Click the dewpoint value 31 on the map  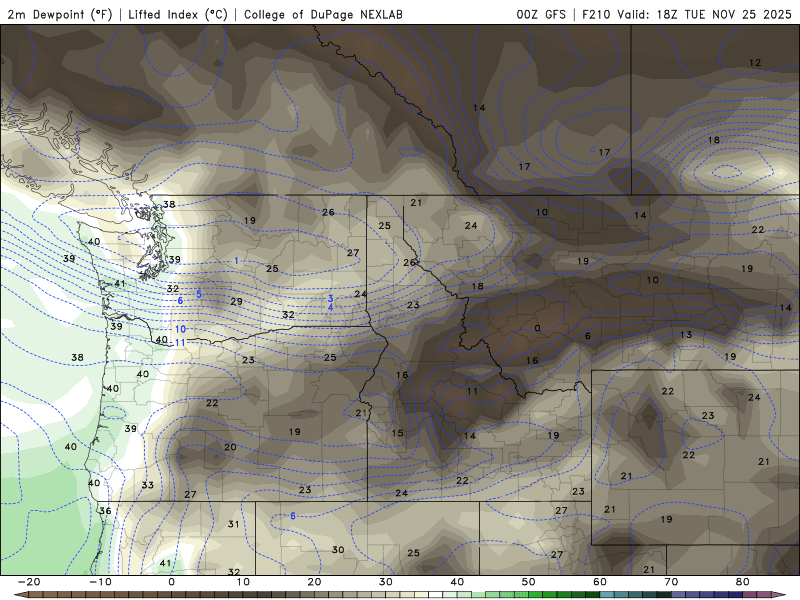[x=233, y=524]
